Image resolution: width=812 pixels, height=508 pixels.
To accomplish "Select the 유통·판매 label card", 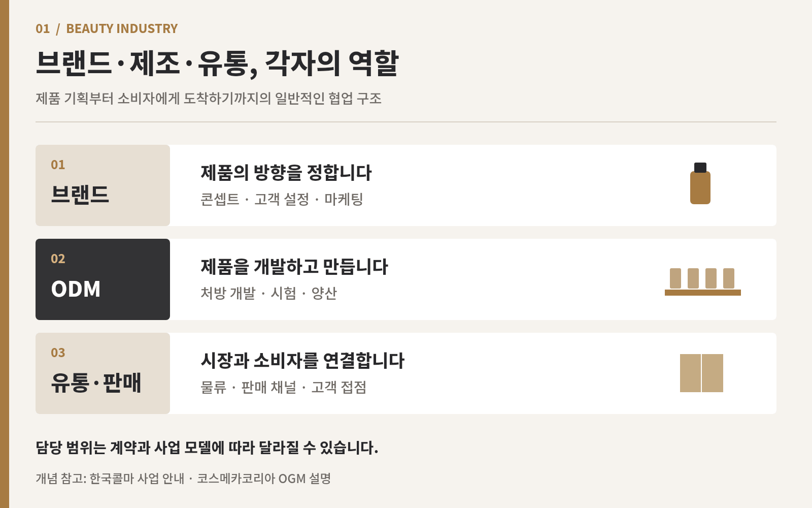I will 103,373.
